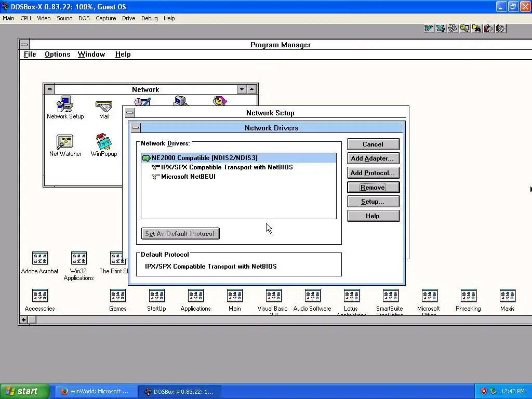Open DOSBox-X CPU menu
The image size is (532, 399).
(25, 18)
